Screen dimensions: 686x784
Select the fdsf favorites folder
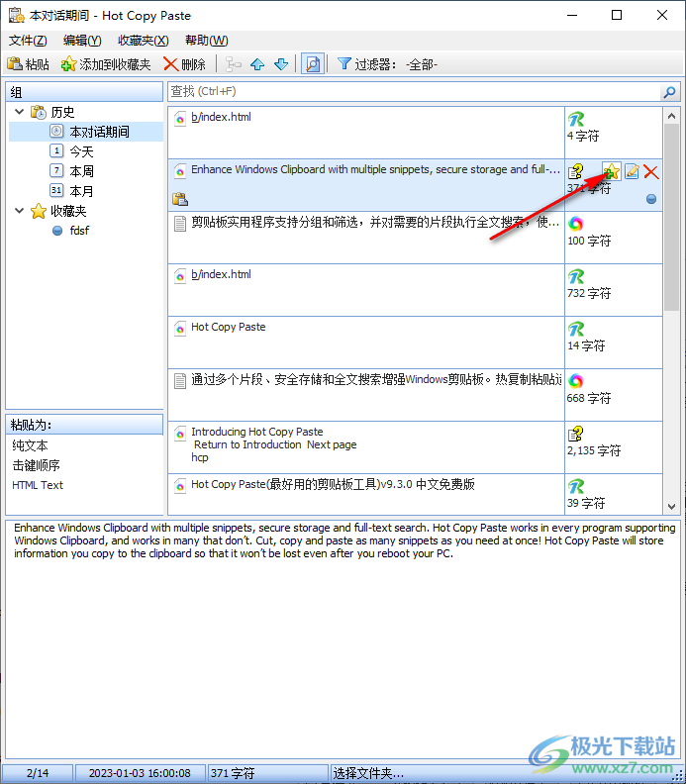pos(70,231)
